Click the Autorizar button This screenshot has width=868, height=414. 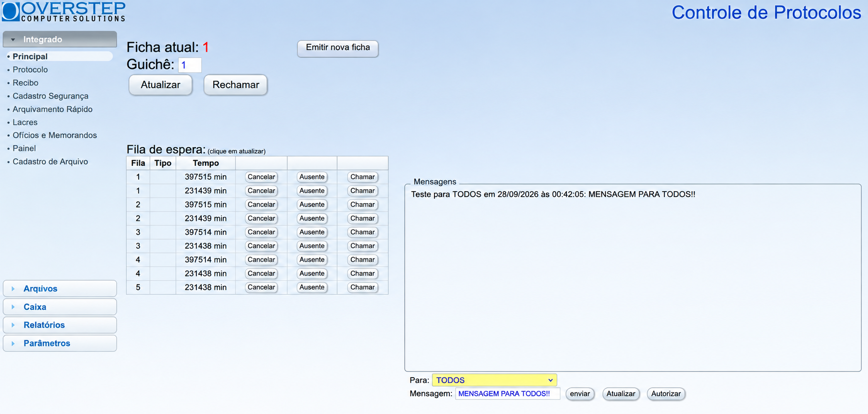tap(666, 394)
